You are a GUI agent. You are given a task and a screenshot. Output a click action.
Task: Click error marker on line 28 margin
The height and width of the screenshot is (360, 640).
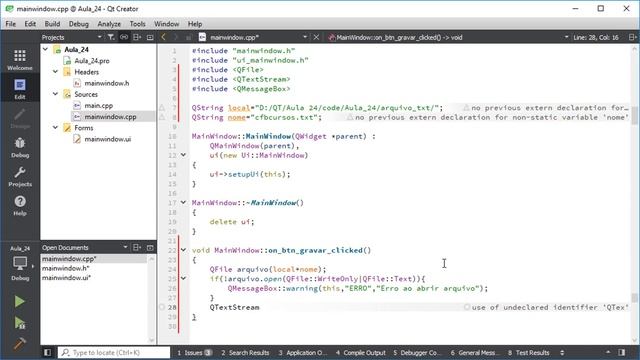[162, 307]
